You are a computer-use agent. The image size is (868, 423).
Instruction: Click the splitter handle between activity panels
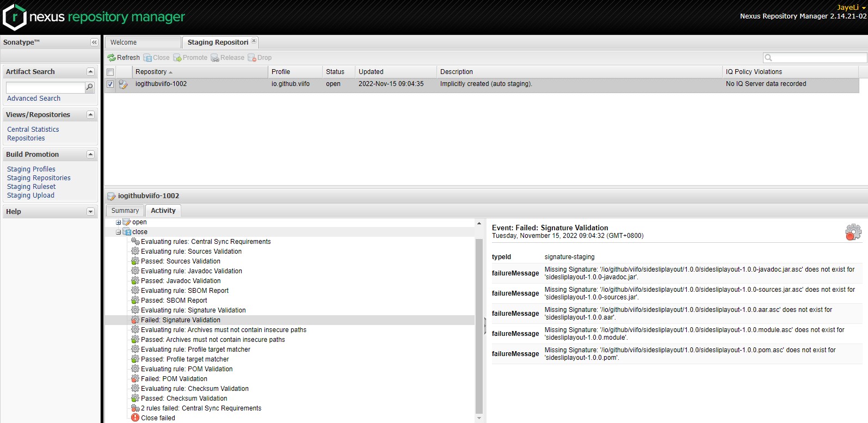click(485, 326)
